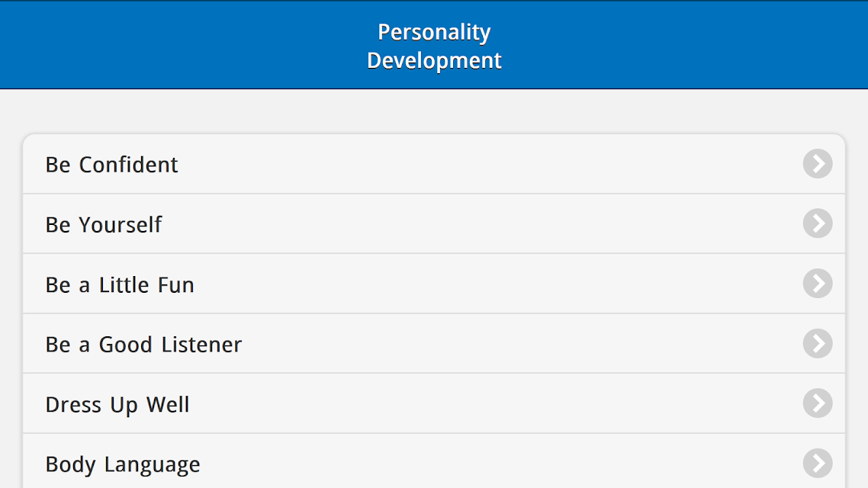
Task: Click the Be a Good Listener label
Action: [x=143, y=345]
